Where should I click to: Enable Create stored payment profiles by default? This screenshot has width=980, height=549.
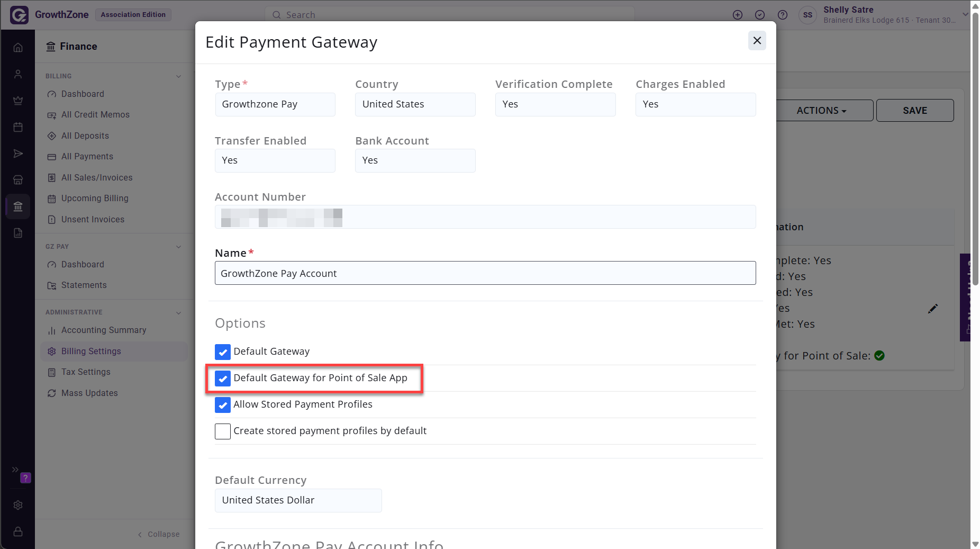(223, 431)
